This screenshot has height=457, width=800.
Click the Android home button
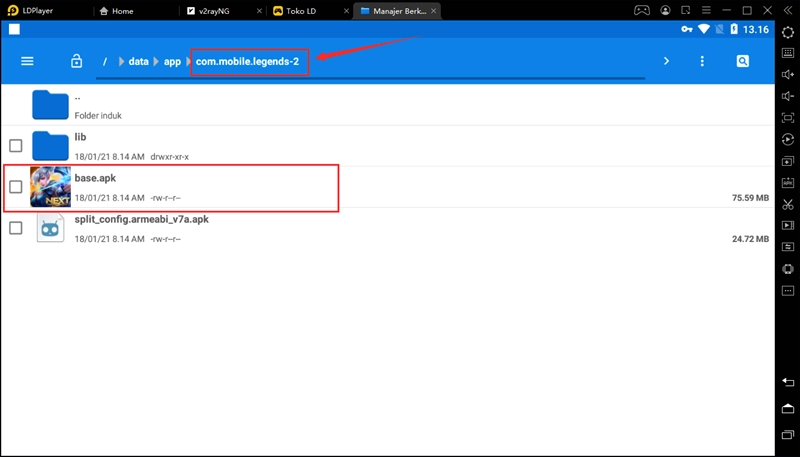pos(788,409)
